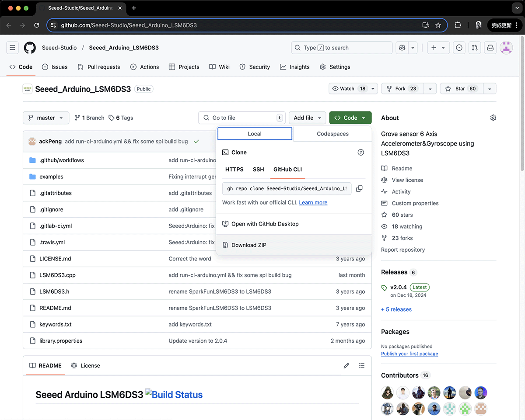View the 6 Tags link
The height and width of the screenshot is (420, 525).
point(121,118)
